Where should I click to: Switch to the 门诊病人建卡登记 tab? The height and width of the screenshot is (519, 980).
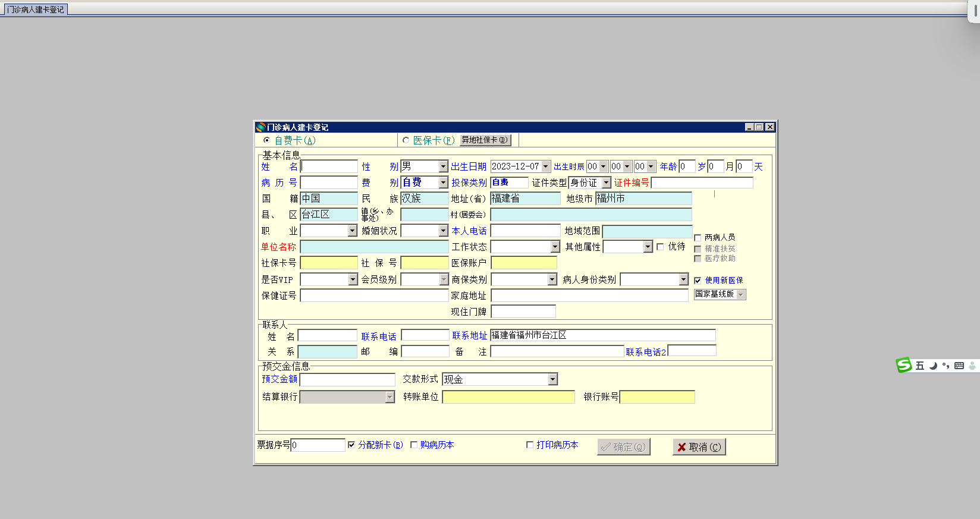click(35, 10)
